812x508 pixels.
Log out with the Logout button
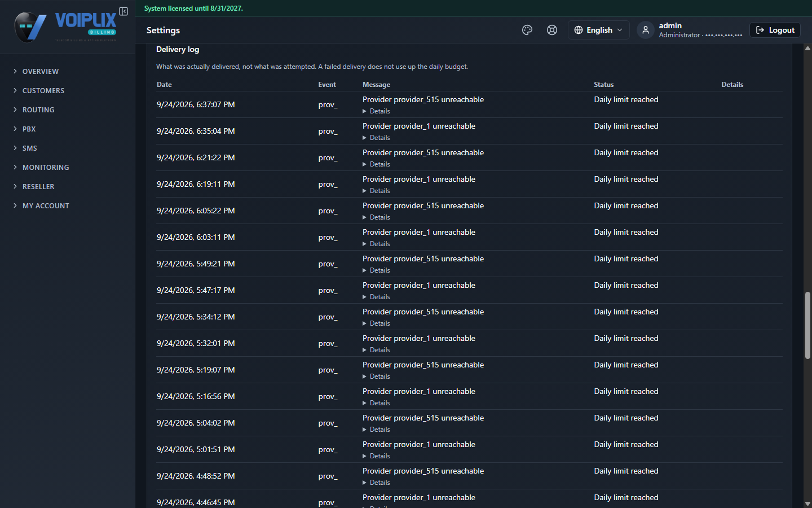[775, 30]
